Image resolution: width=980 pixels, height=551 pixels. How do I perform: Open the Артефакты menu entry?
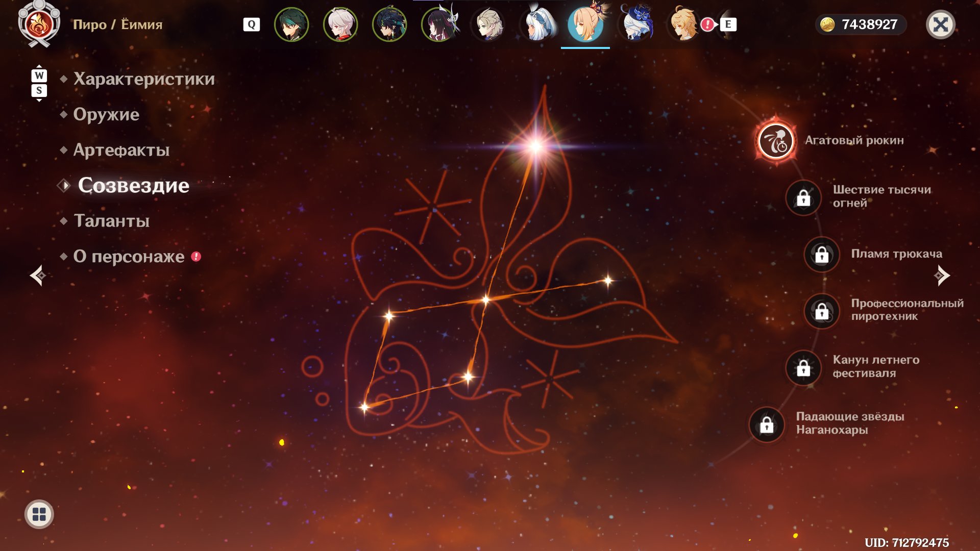pos(121,150)
